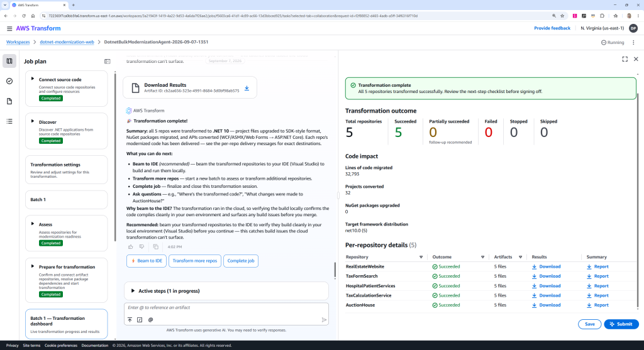
Task: Open the Privacy footer link
Action: tap(13, 346)
